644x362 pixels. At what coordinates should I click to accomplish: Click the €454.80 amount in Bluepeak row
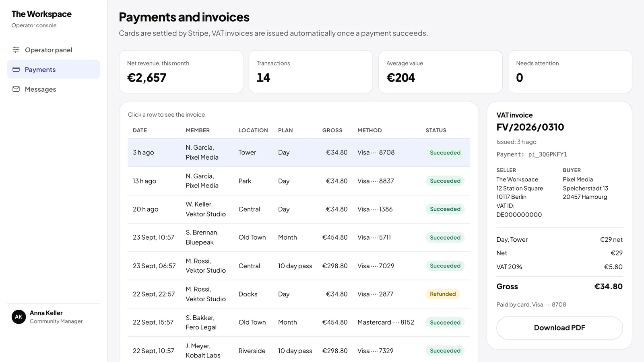(x=335, y=237)
